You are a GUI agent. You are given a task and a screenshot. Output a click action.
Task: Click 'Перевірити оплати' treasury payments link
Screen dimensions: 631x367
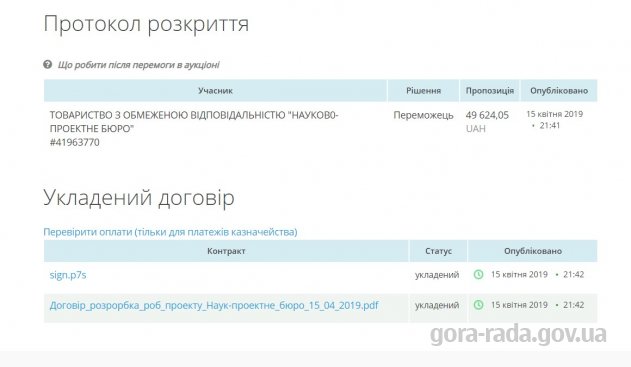170,232
